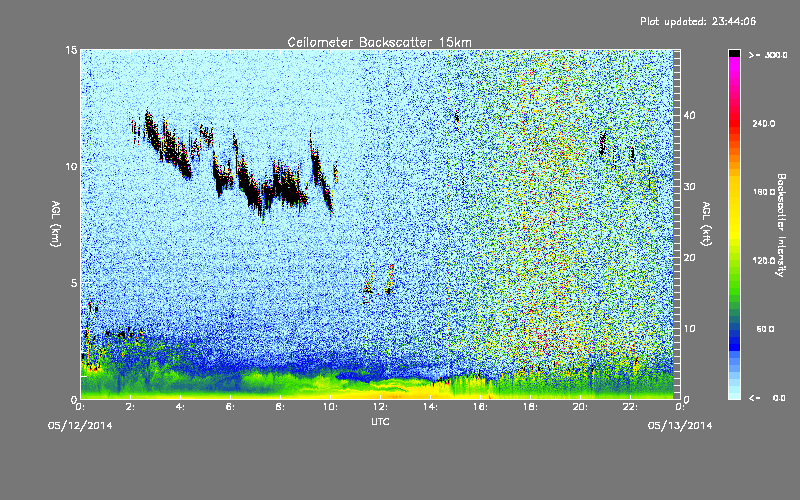Image resolution: width=800 pixels, height=500 pixels.
Task: Click the "60.0" colorbar value
Action: (765, 329)
